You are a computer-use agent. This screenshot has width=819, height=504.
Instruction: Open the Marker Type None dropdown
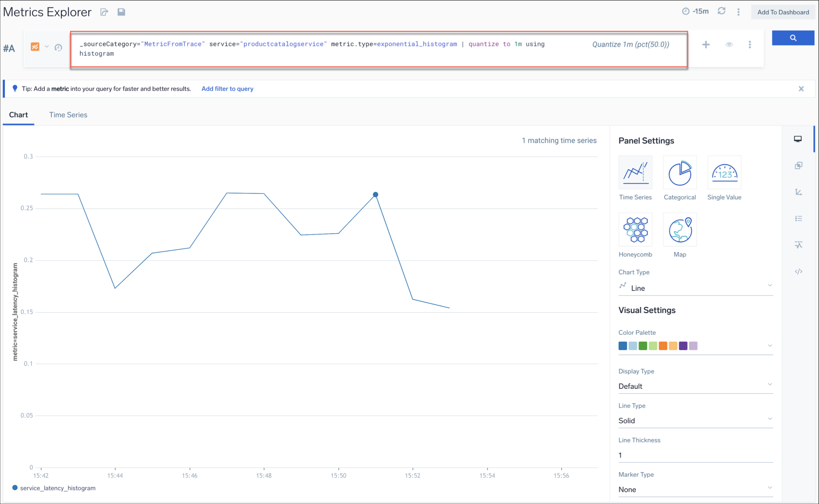click(695, 489)
